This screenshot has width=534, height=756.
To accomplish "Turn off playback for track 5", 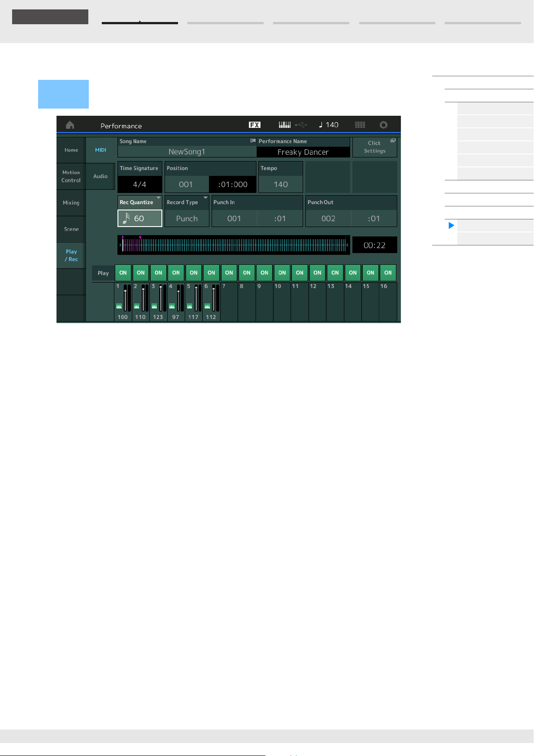I will click(x=194, y=273).
